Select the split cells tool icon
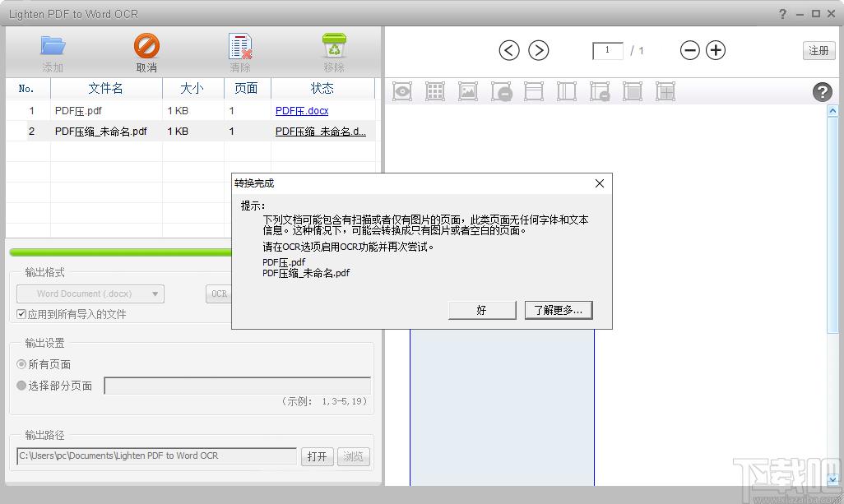The width and height of the screenshot is (844, 504). pos(665,91)
